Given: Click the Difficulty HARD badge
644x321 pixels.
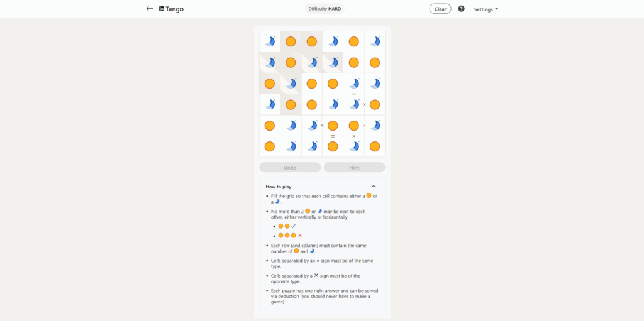Looking at the screenshot, I should 325,9.
